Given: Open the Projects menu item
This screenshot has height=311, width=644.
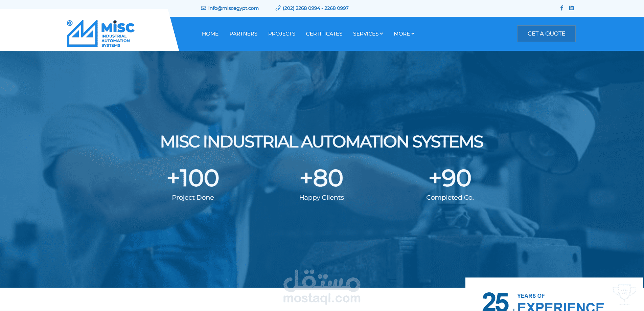Looking at the screenshot, I should coord(281,34).
